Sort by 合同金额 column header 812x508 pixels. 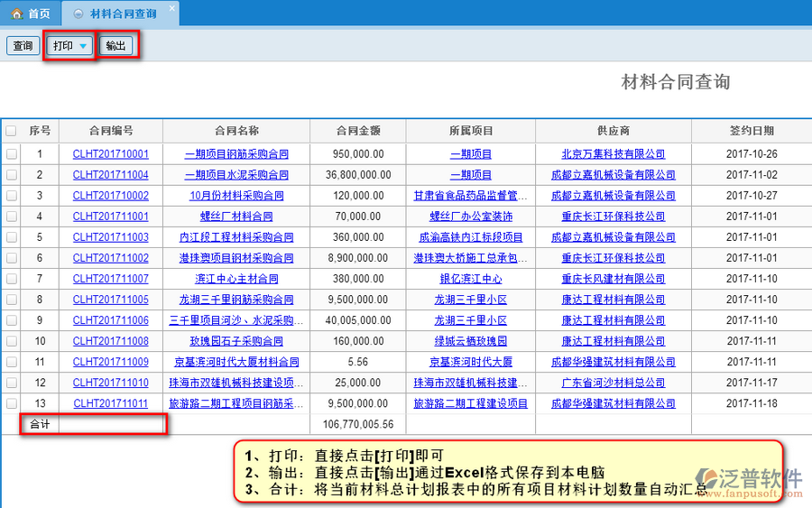357,131
